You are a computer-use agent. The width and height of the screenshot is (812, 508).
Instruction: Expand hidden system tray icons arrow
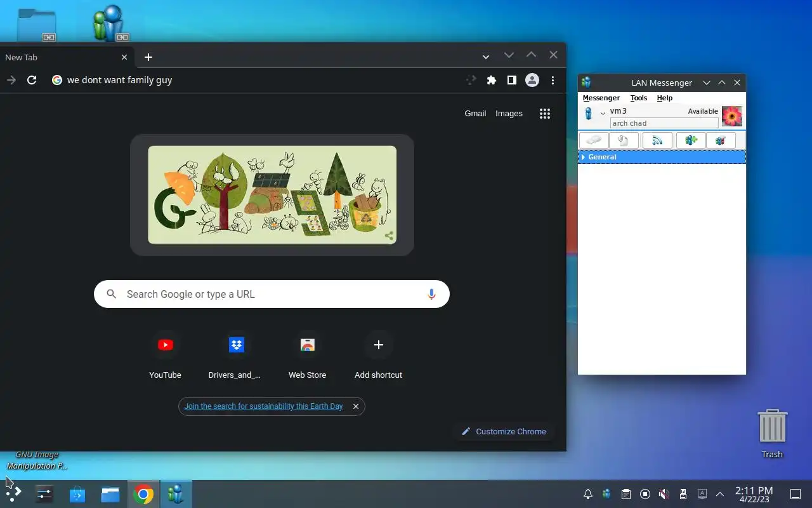[x=720, y=494]
